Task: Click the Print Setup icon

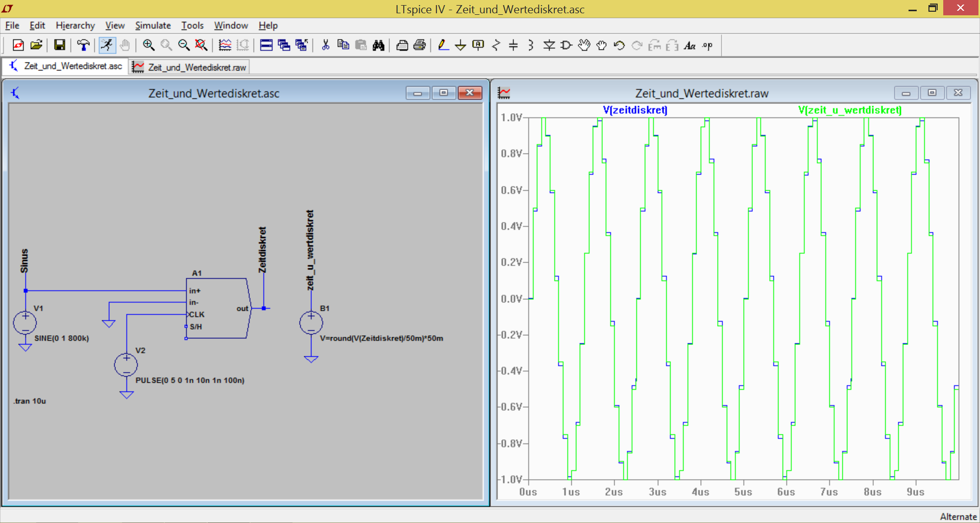Action: coord(402,45)
